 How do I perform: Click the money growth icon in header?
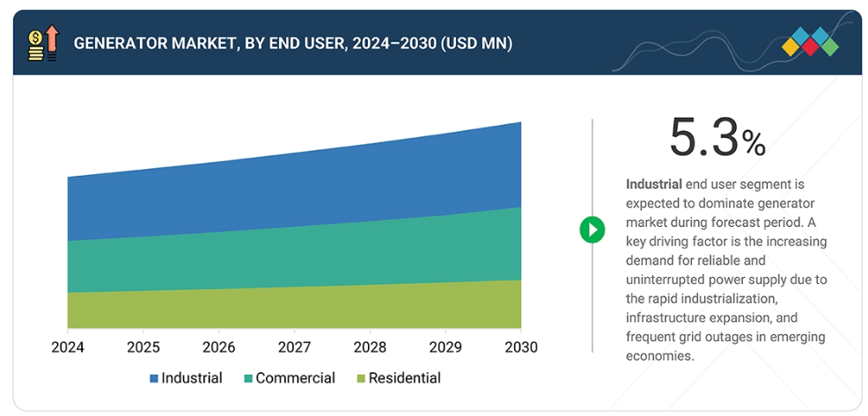point(42,43)
